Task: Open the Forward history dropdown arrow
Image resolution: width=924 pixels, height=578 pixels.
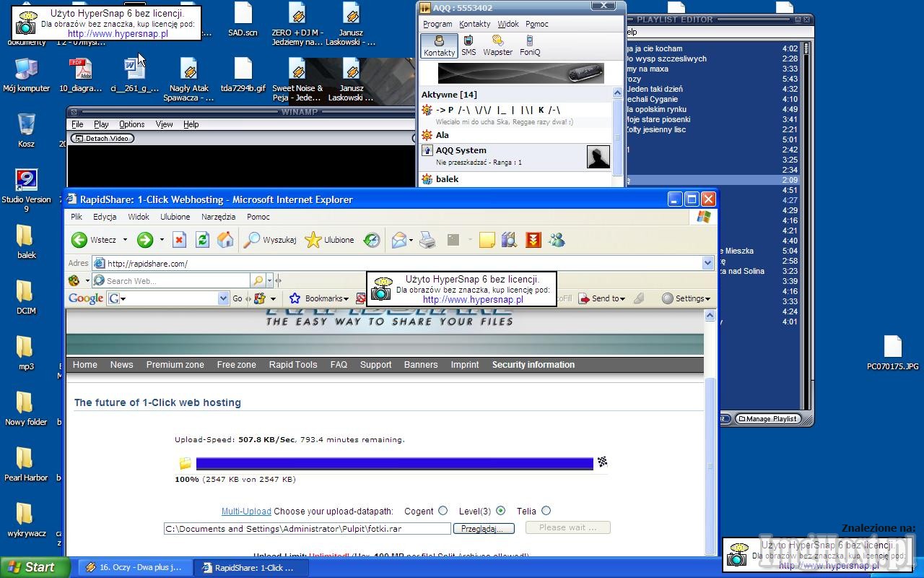Action: (162, 240)
